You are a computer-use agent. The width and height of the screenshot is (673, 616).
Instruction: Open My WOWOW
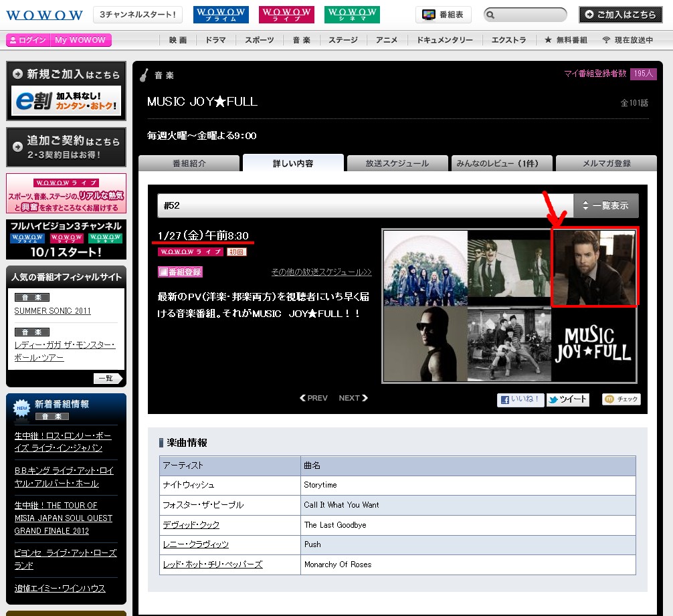click(81, 40)
